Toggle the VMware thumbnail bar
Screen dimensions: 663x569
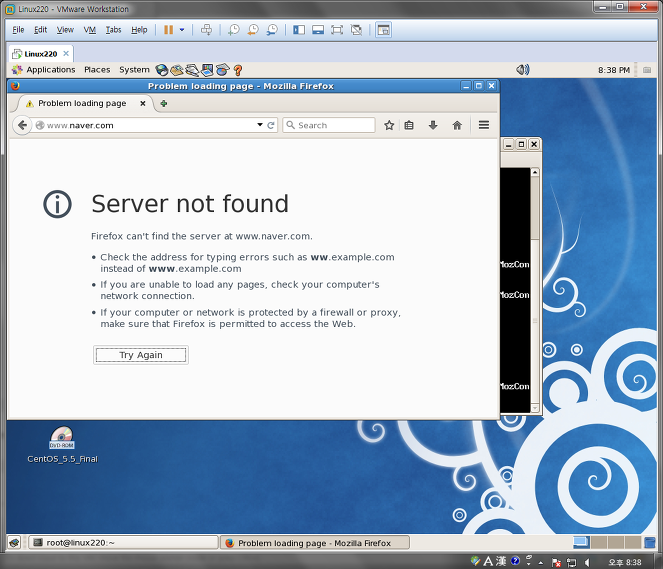click(x=318, y=30)
